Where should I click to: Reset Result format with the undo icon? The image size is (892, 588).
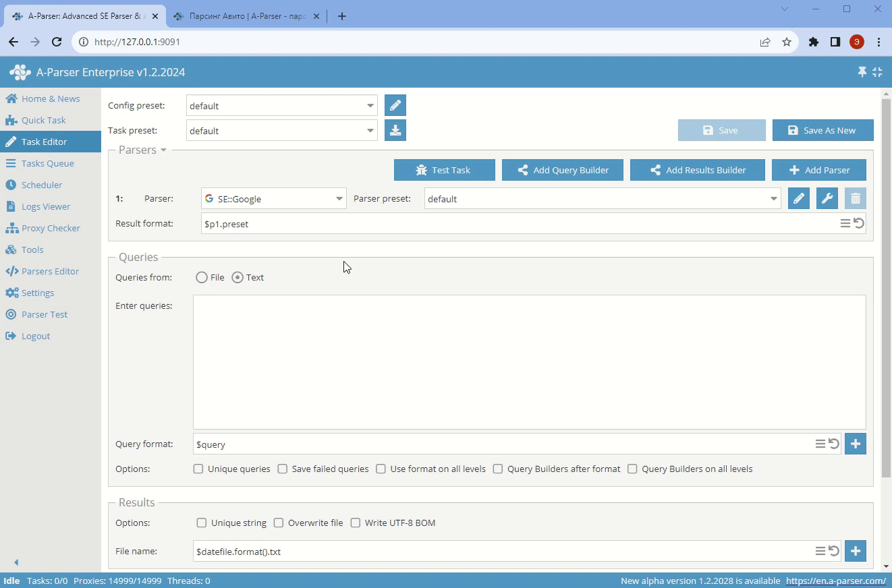859,223
